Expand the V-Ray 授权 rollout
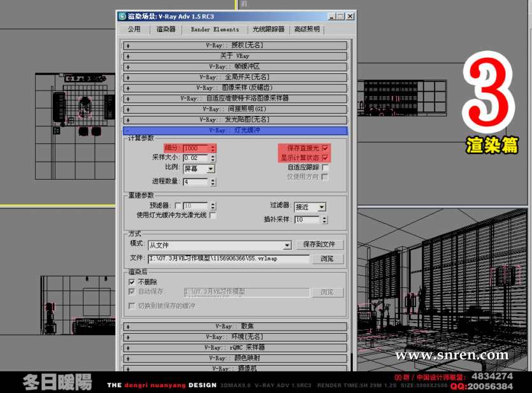Image resolution: width=532 pixels, height=393 pixels. coord(235,45)
